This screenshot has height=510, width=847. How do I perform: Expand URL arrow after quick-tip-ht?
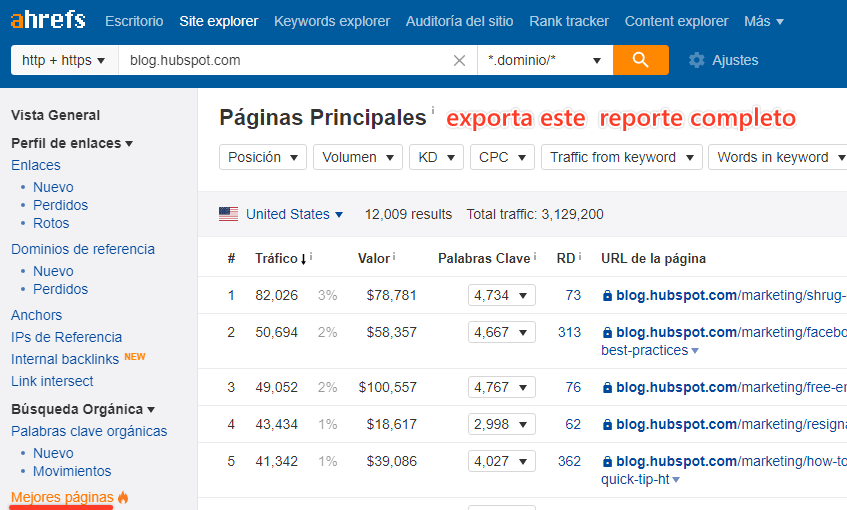pos(676,480)
